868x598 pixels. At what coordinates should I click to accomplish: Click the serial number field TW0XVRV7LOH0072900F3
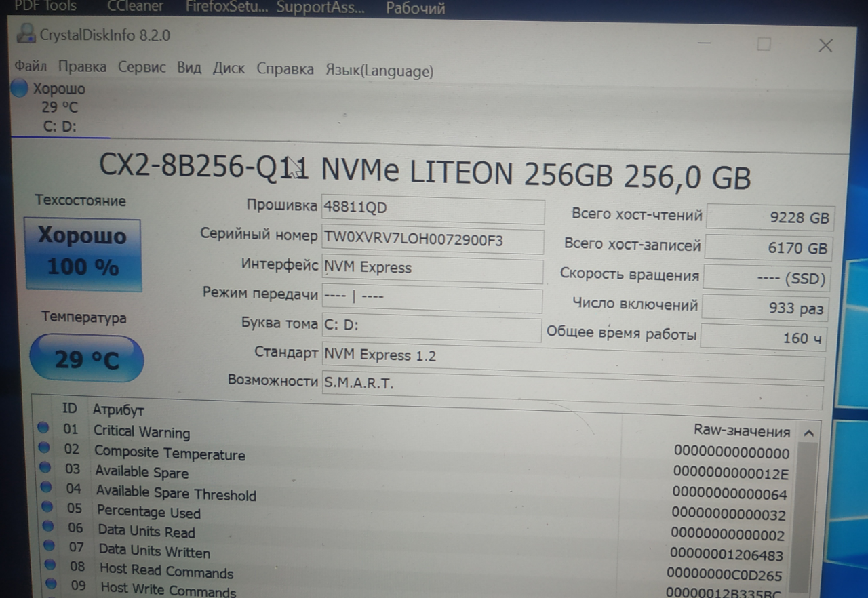[433, 240]
